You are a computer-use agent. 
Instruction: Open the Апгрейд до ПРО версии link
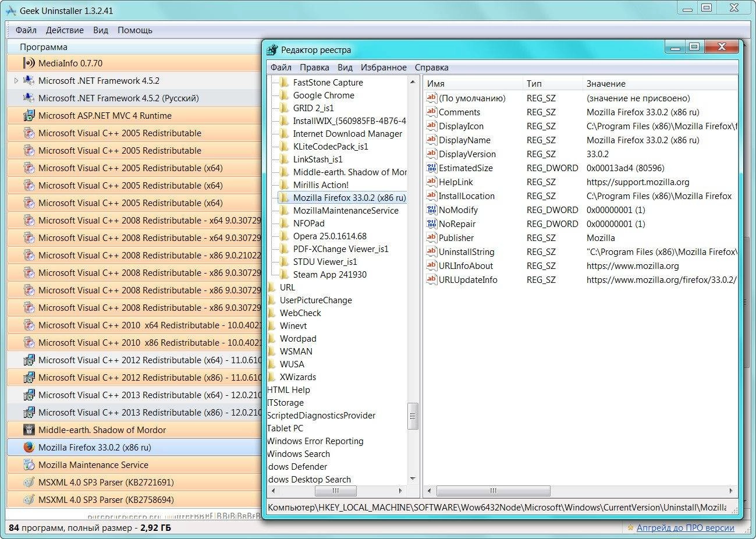click(x=685, y=528)
